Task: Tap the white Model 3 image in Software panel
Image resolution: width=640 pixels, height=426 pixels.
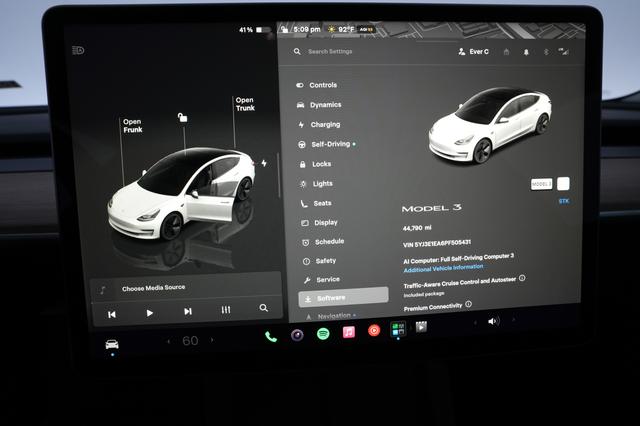Action: click(x=489, y=125)
